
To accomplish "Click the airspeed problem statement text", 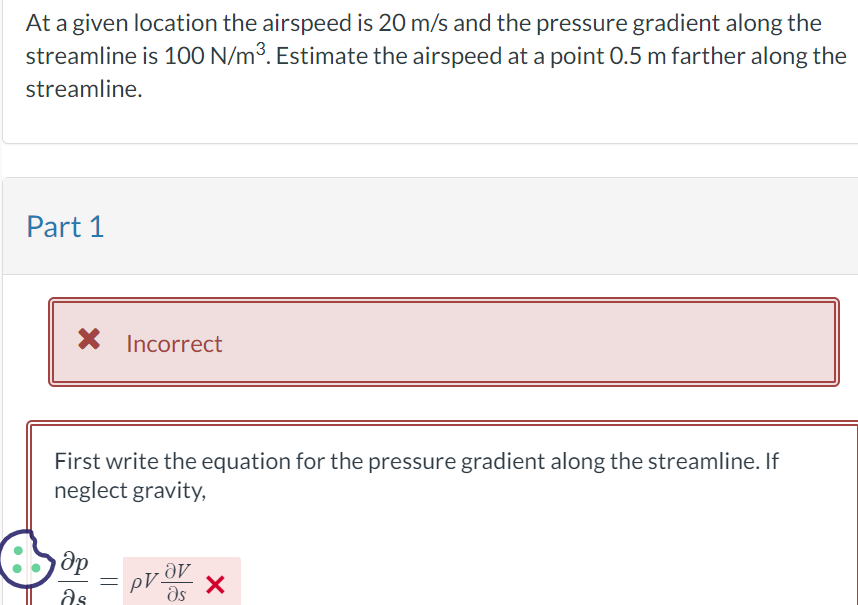I will click(x=430, y=55).
